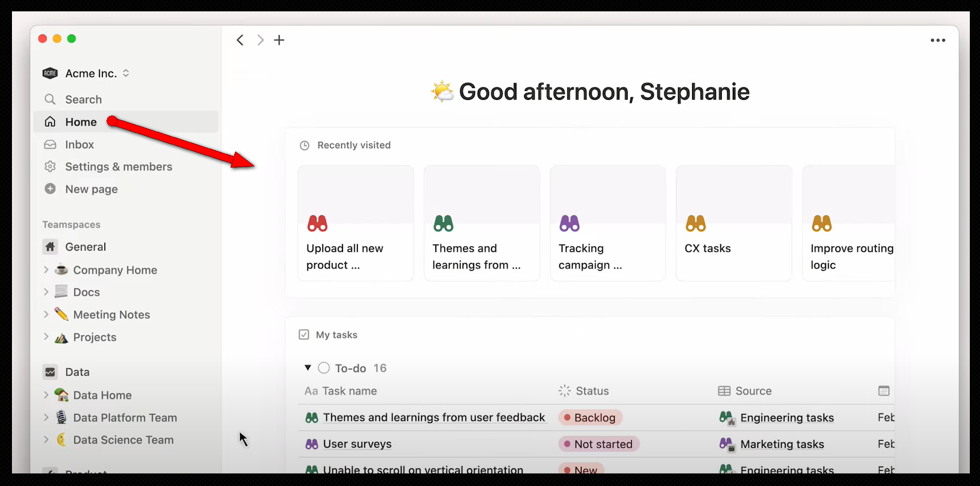Click the plus icon to add new tab

(279, 40)
